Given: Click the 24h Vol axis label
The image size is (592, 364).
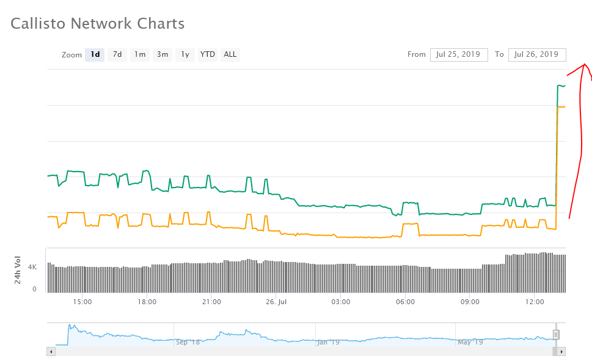Looking at the screenshot, I should click(x=17, y=270).
